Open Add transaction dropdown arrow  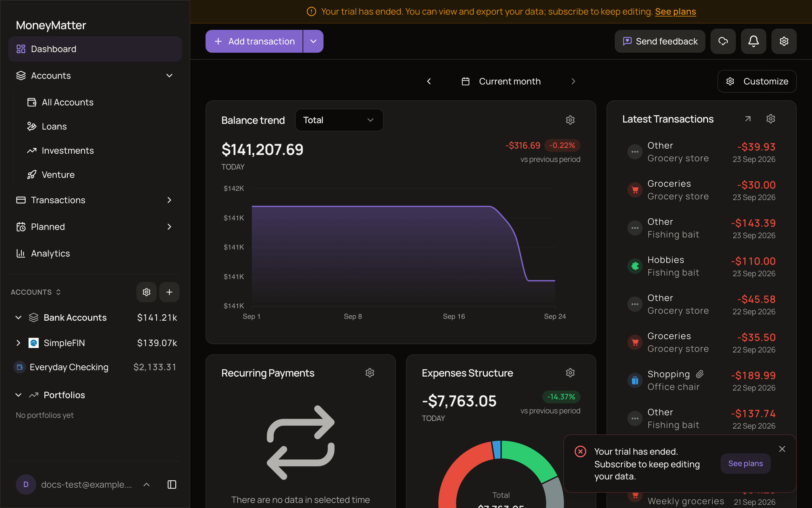pos(313,41)
